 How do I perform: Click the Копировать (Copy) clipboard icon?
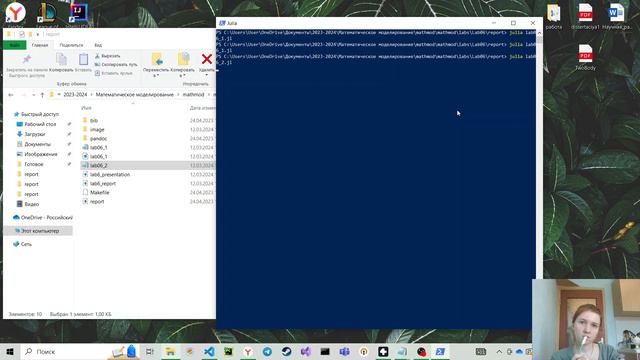pos(61,60)
